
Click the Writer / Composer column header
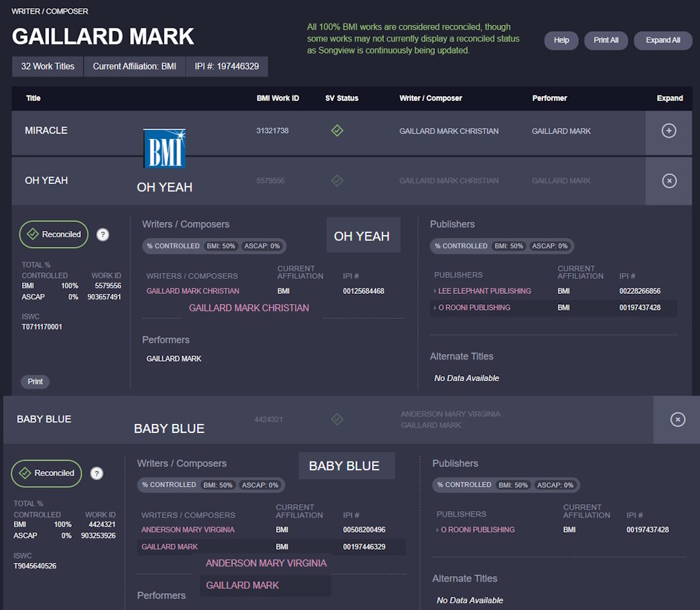[430, 98]
